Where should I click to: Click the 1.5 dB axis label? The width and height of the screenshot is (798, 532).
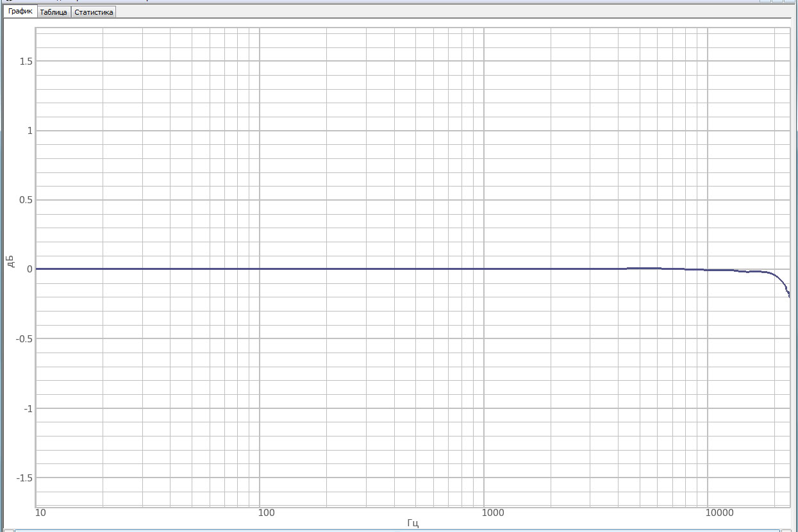pyautogui.click(x=25, y=61)
